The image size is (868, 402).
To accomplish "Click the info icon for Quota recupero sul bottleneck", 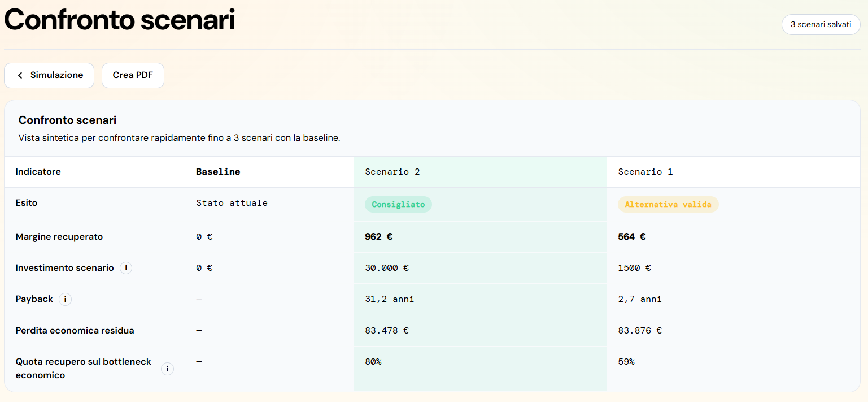I will [167, 369].
